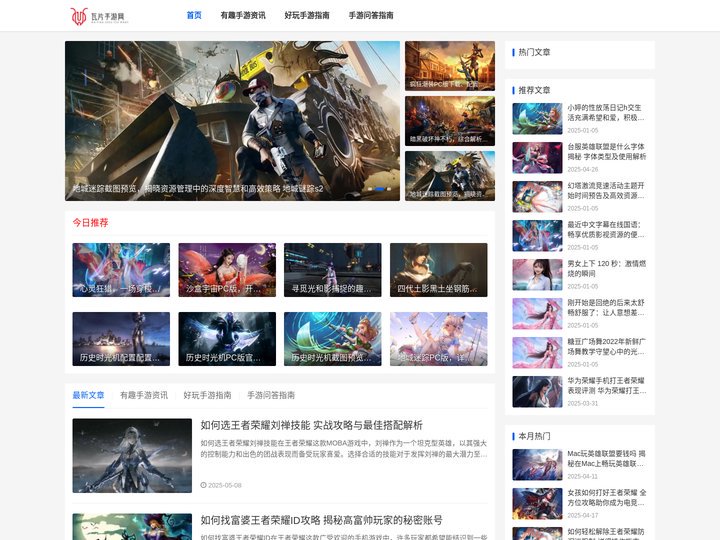Click date 2025-04-17 under 女孩如何打好
Screen dimensions: 720x540
point(583,516)
